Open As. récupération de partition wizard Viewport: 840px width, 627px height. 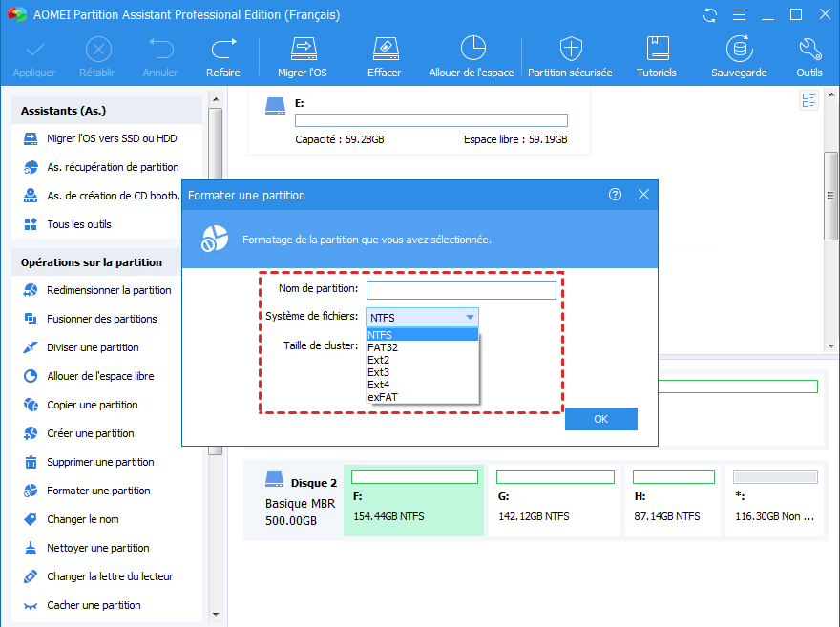(113, 167)
